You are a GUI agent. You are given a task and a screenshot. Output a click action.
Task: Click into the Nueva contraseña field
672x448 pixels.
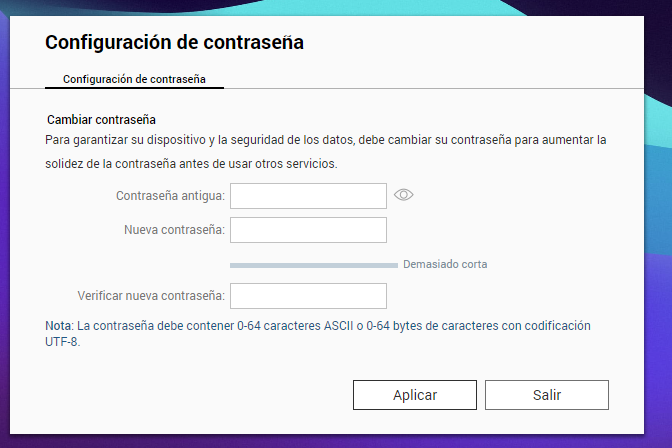308,231
